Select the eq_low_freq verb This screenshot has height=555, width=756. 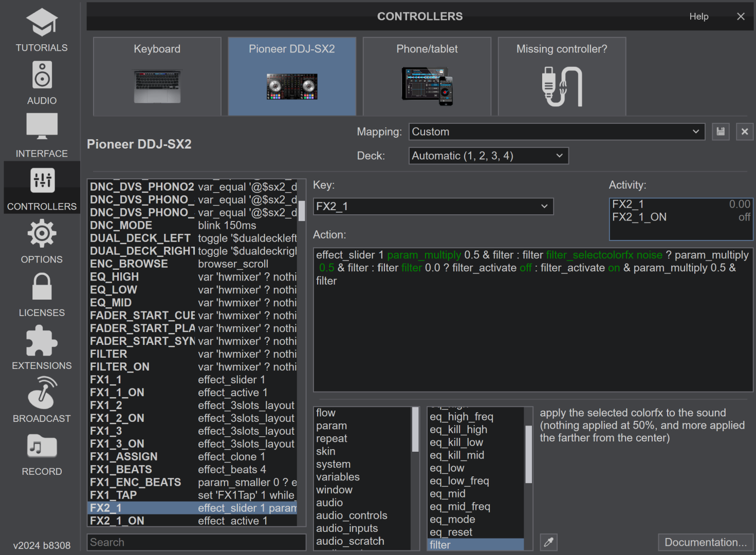click(476, 480)
